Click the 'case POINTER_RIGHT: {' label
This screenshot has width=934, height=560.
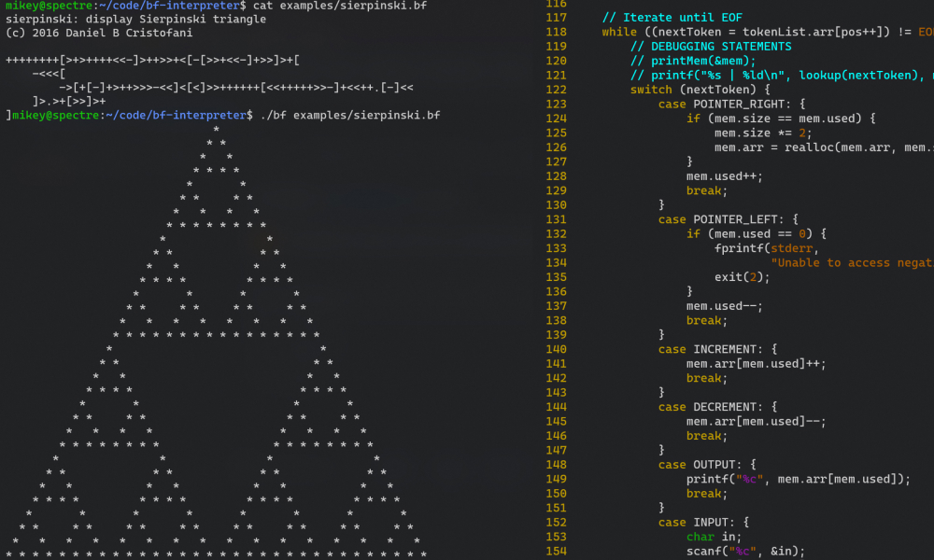tap(732, 105)
